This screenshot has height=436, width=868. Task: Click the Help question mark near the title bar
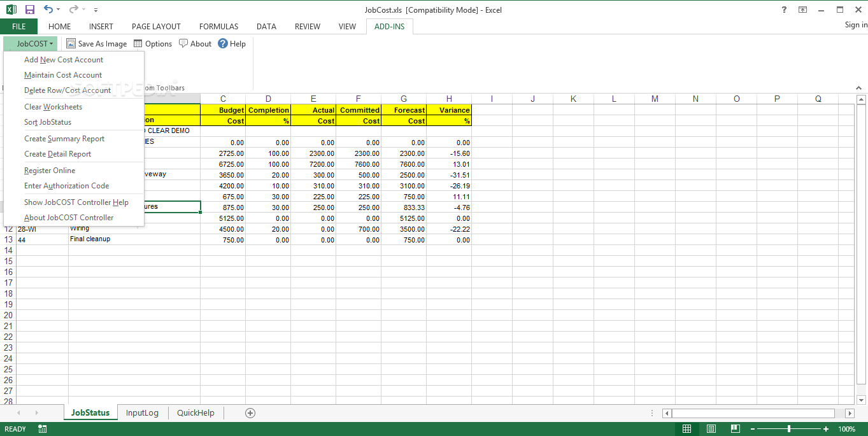pos(783,10)
